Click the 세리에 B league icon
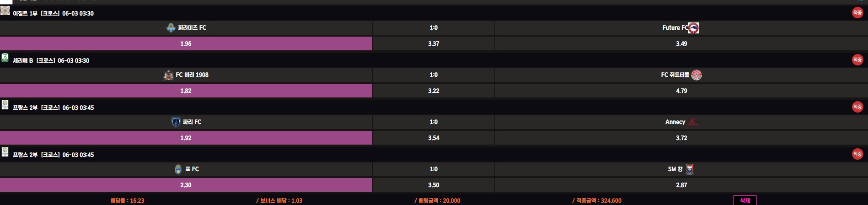This screenshot has height=205, width=868. click(x=5, y=58)
